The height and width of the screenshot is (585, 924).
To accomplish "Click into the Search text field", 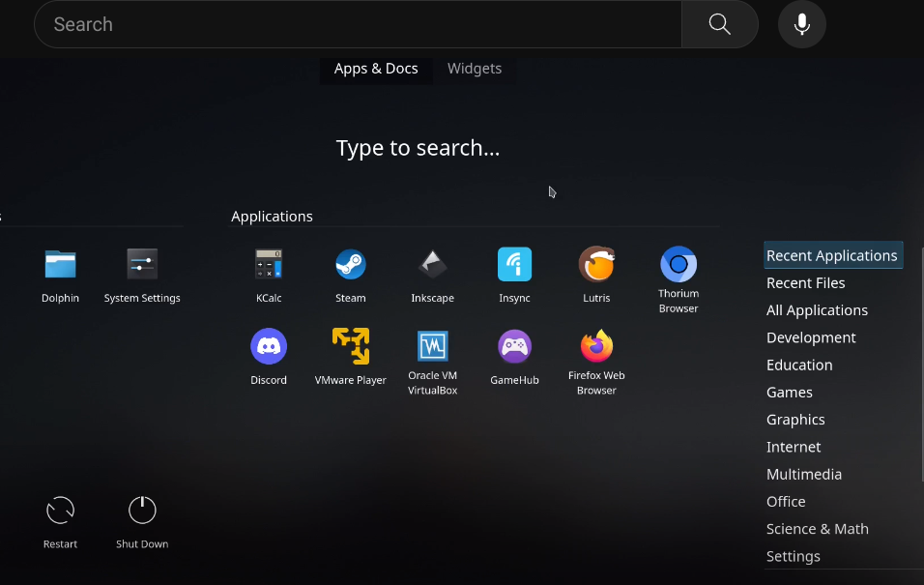I will (x=358, y=24).
